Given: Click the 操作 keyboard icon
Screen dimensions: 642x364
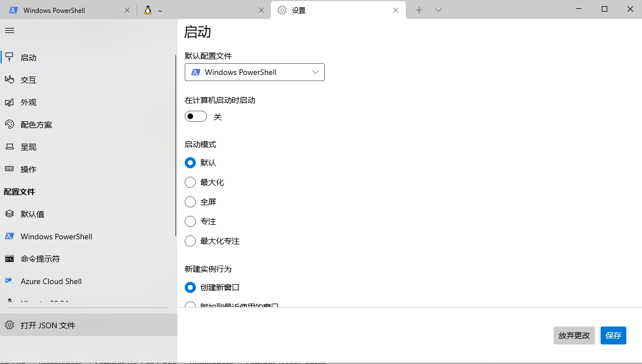Looking at the screenshot, I should tap(10, 169).
